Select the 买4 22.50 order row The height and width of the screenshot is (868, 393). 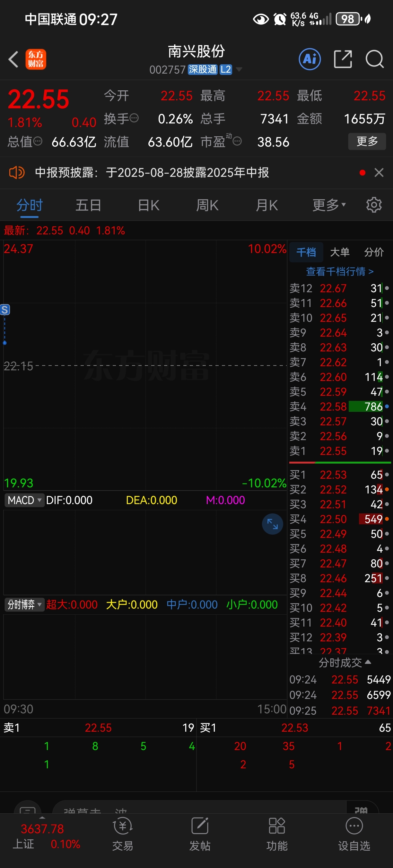pos(339,519)
